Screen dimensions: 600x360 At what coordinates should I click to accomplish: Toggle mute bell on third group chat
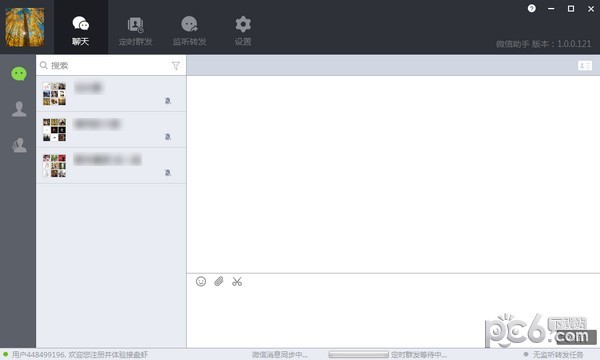pos(168,173)
